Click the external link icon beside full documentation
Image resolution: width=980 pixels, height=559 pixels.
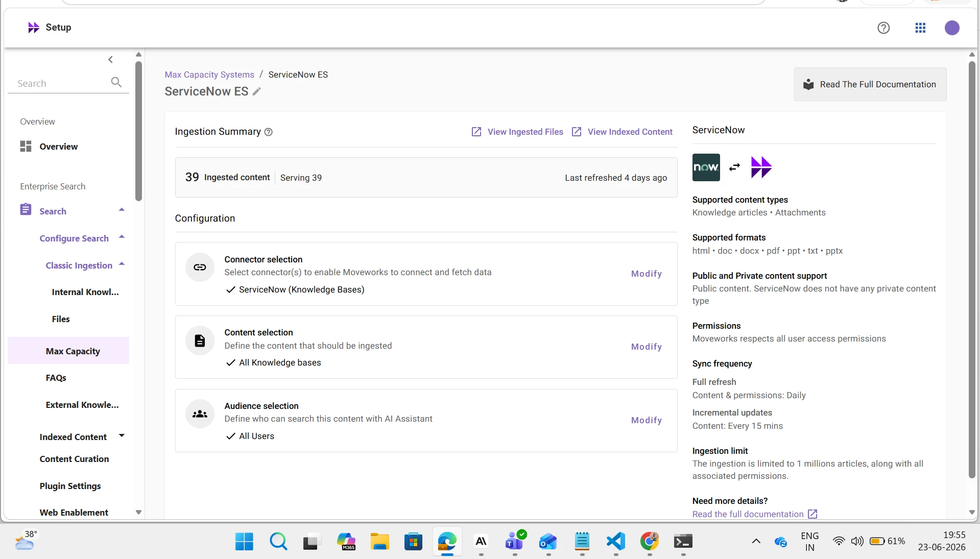[812, 514]
